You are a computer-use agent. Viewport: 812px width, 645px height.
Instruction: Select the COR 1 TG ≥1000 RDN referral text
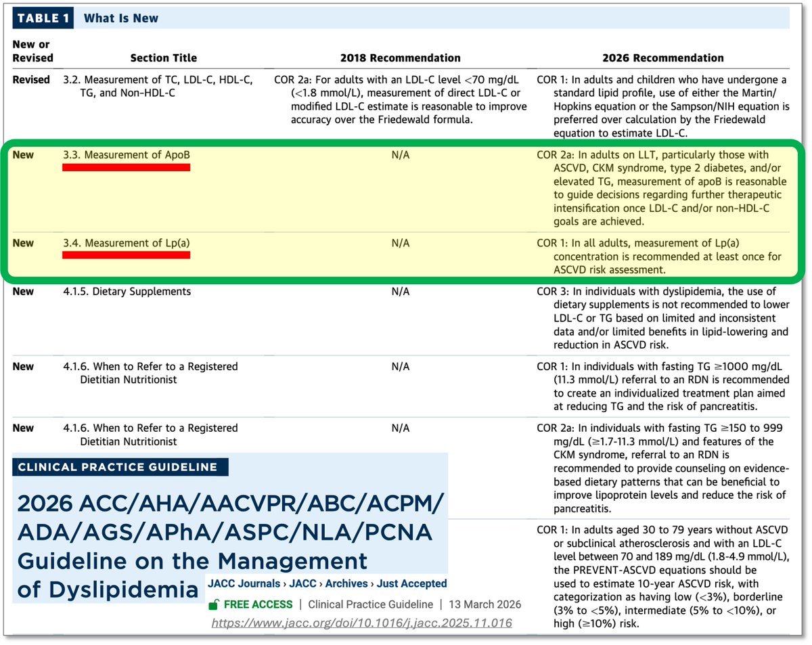pos(662,386)
